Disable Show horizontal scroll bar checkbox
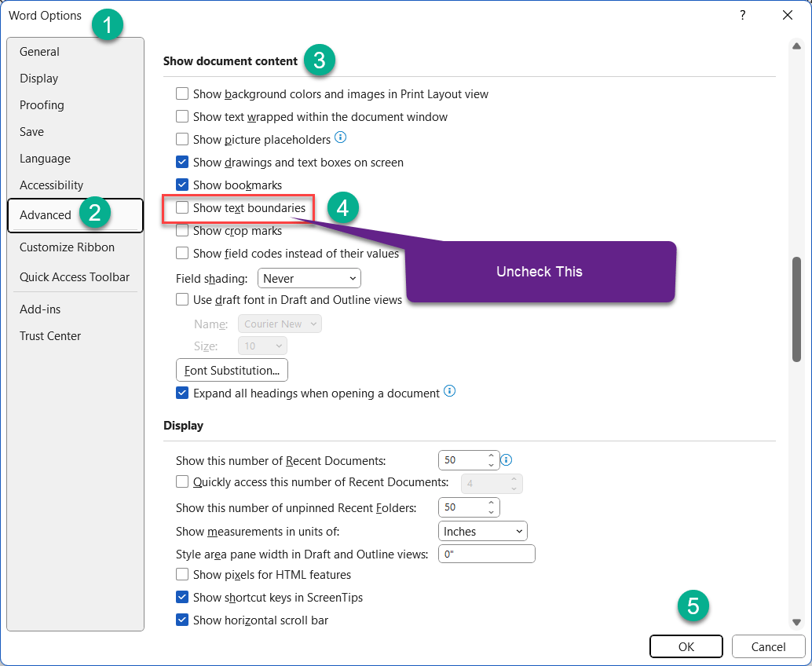The height and width of the screenshot is (666, 812). (x=182, y=620)
